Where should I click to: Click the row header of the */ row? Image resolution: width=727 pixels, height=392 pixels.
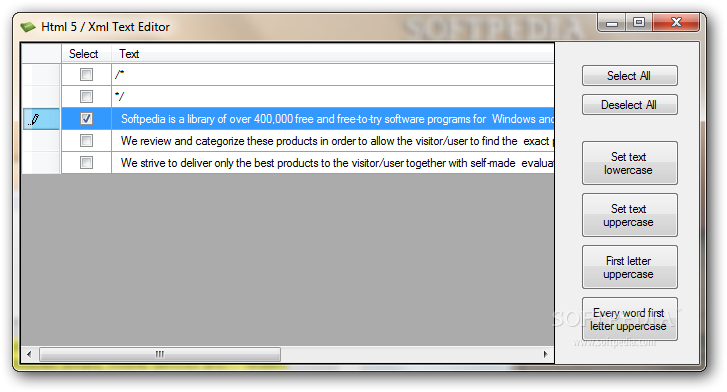pos(41,96)
